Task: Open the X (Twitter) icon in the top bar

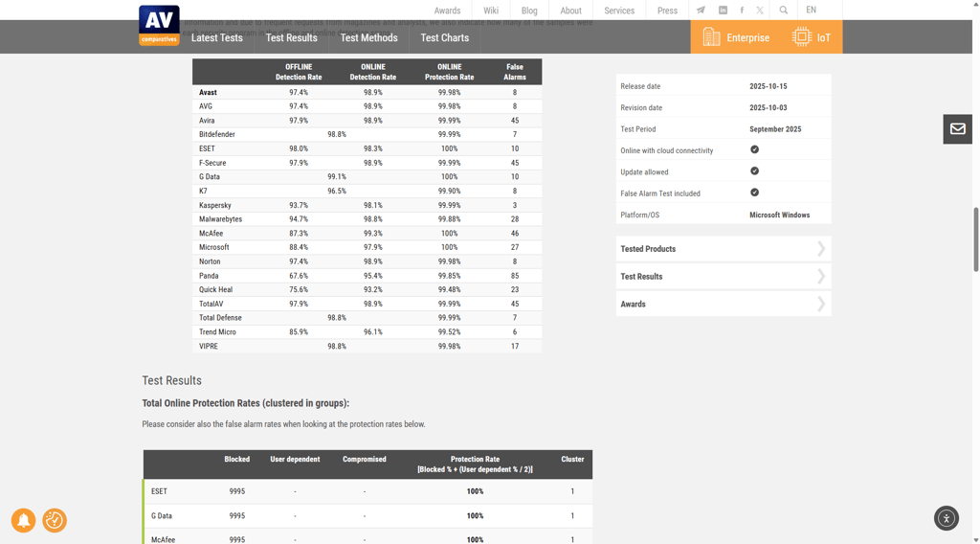Action: [x=760, y=10]
